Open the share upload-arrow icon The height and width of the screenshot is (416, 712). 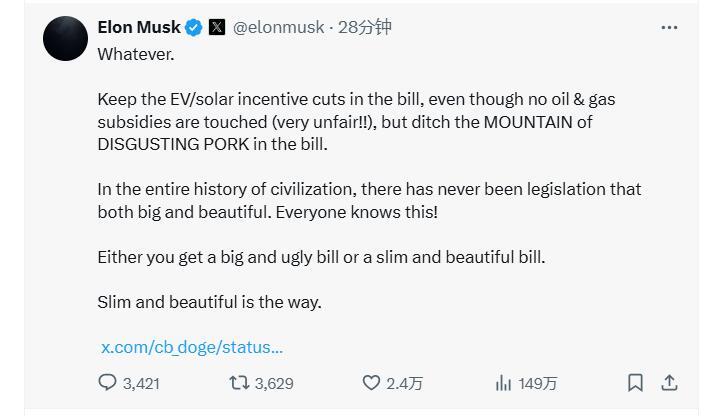[x=669, y=382]
